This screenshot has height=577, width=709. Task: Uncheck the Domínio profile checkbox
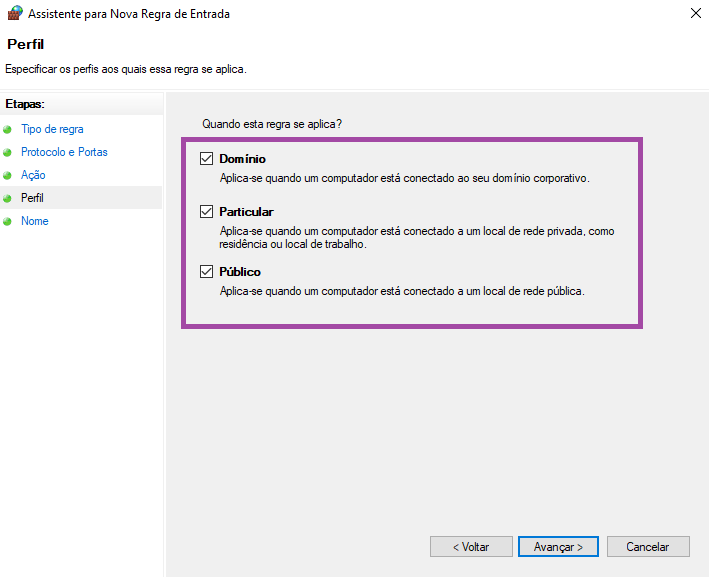[x=207, y=159]
